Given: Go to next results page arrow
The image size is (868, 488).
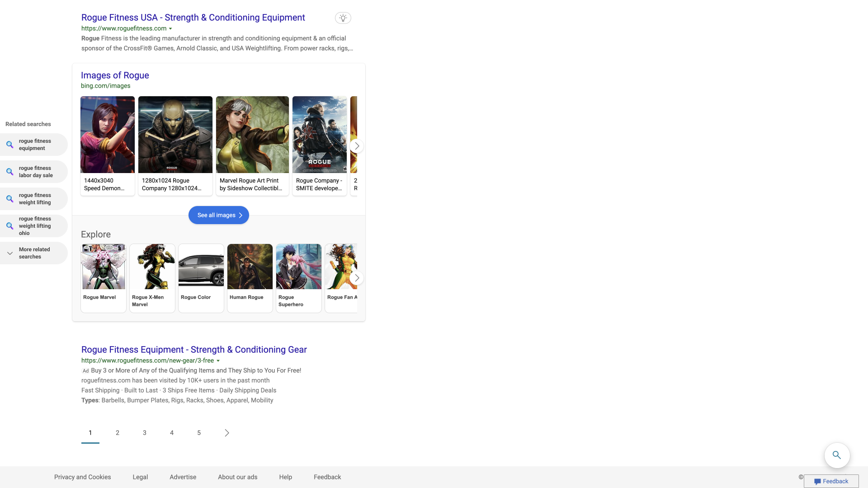Looking at the screenshot, I should point(227,433).
